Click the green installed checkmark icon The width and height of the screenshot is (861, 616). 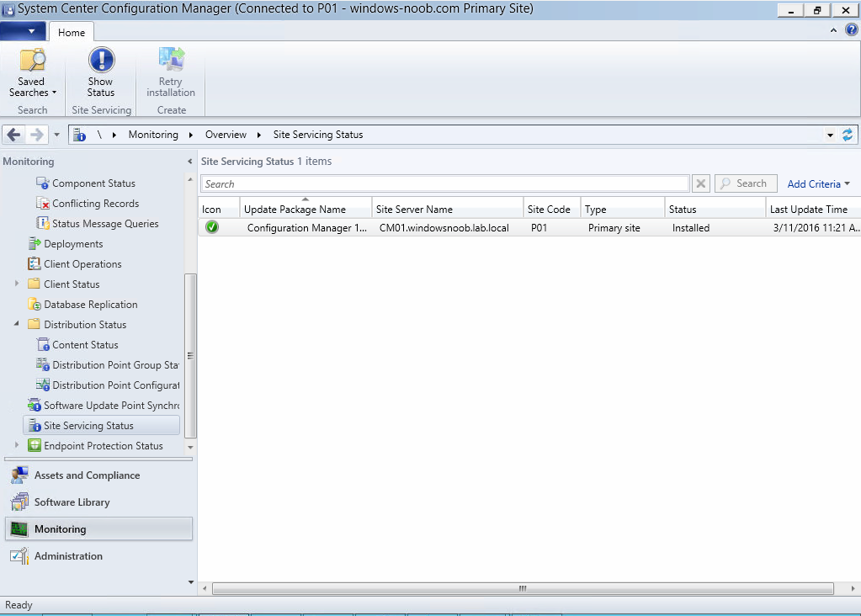tap(212, 227)
